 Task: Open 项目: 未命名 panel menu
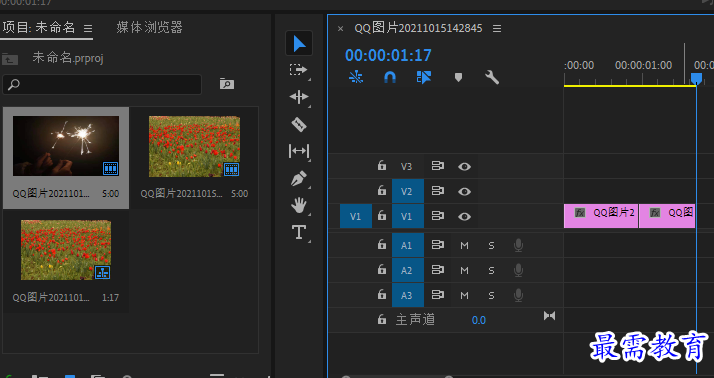(x=88, y=29)
